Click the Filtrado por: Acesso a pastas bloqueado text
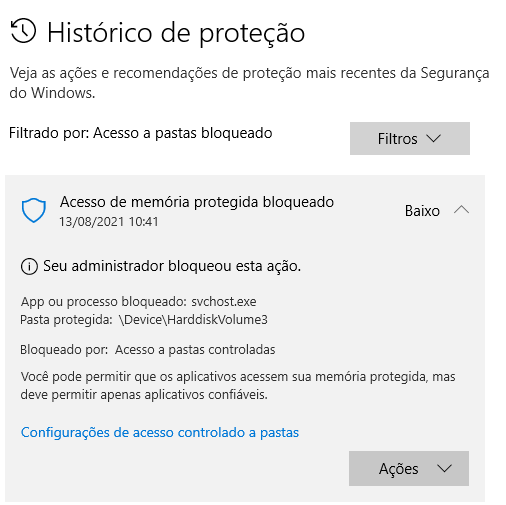The image size is (506, 505). point(141,133)
